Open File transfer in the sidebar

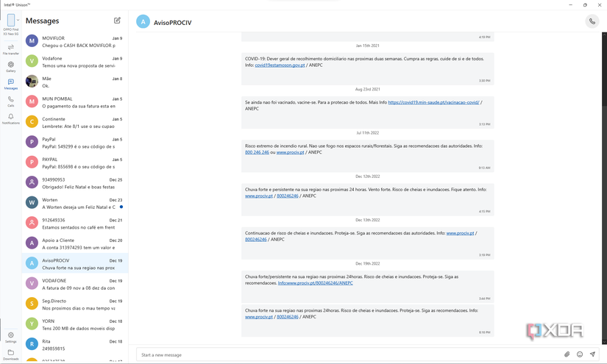(10, 49)
